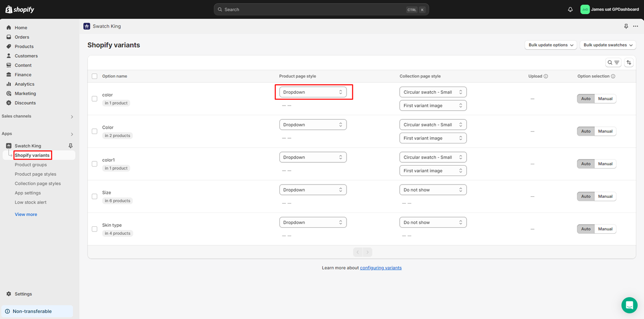Click the pin icon beside Swatch King
This screenshot has width=644, height=319.
pyautogui.click(x=70, y=146)
